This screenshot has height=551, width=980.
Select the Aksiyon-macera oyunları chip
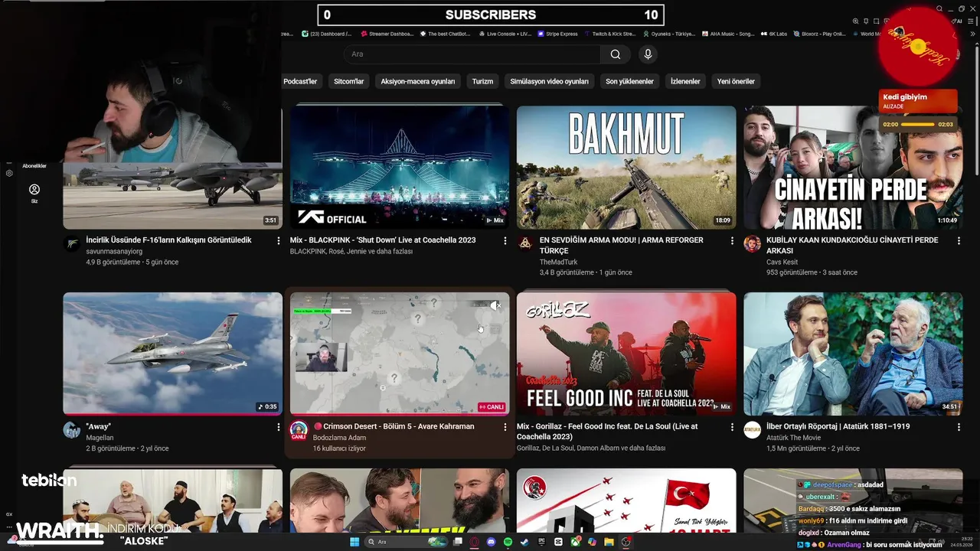pyautogui.click(x=418, y=81)
